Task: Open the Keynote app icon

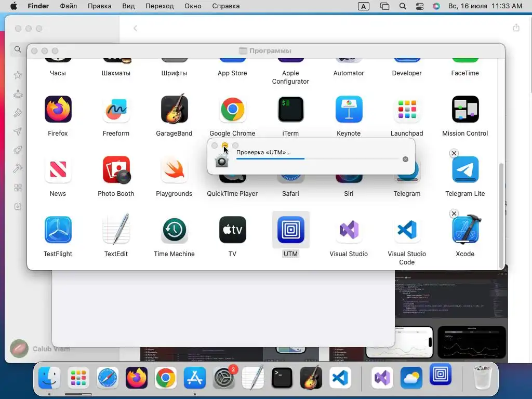Action: pos(349,109)
